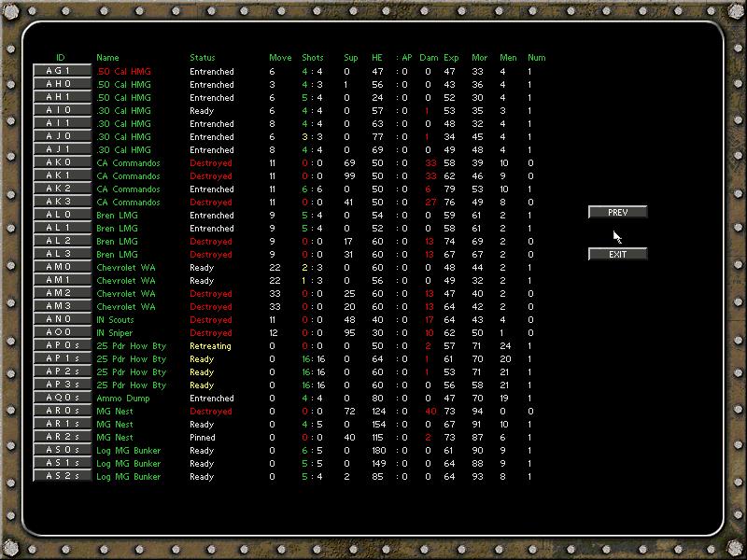The image size is (747, 560).
Task: Select unit ID button AS1s
Action: pyautogui.click(x=63, y=464)
